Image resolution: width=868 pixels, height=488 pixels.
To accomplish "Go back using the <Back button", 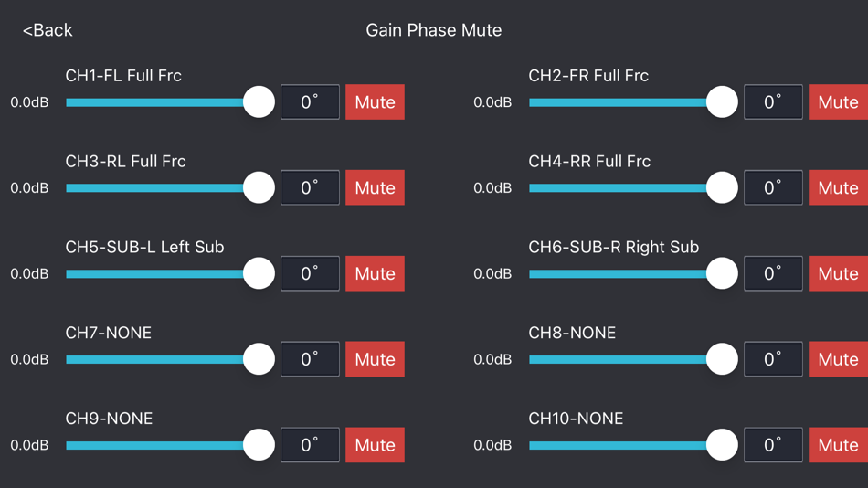I will (x=48, y=30).
